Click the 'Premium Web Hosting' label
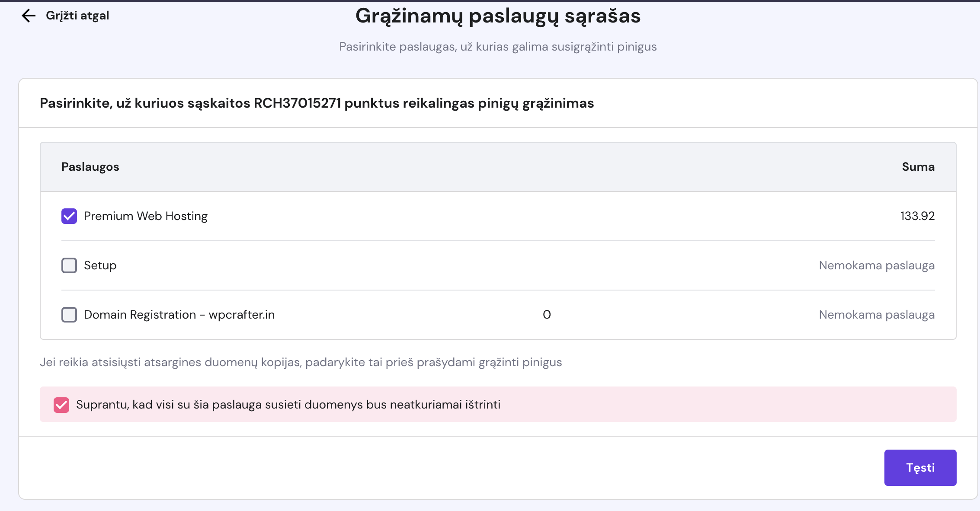 (145, 216)
